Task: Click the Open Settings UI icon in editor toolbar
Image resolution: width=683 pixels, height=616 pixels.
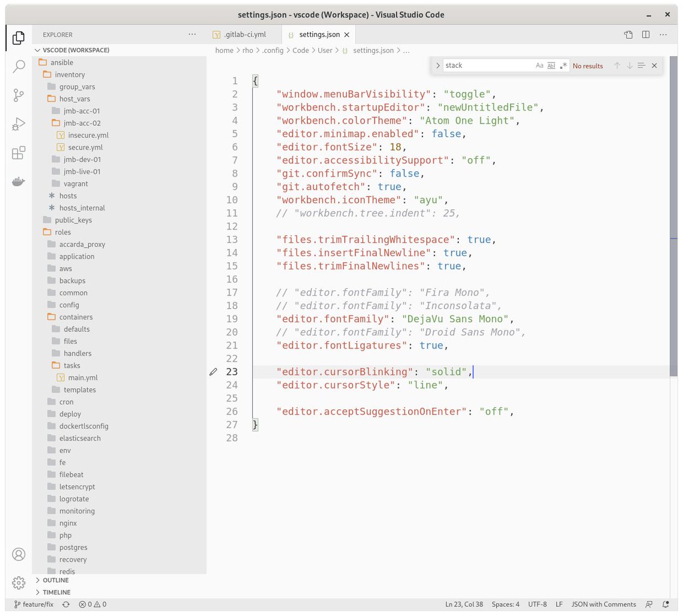Action: pyautogui.click(x=628, y=35)
